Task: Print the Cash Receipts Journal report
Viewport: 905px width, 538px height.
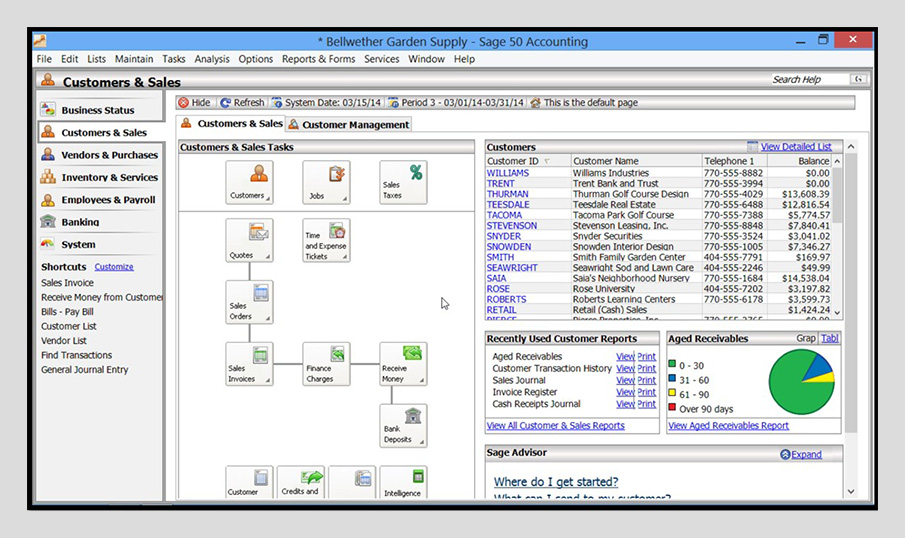Action: [646, 404]
